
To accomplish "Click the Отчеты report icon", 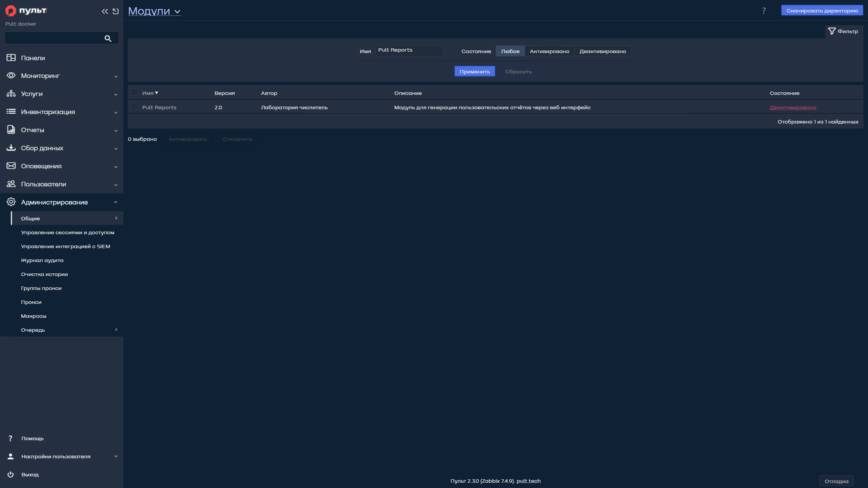I will [x=11, y=130].
